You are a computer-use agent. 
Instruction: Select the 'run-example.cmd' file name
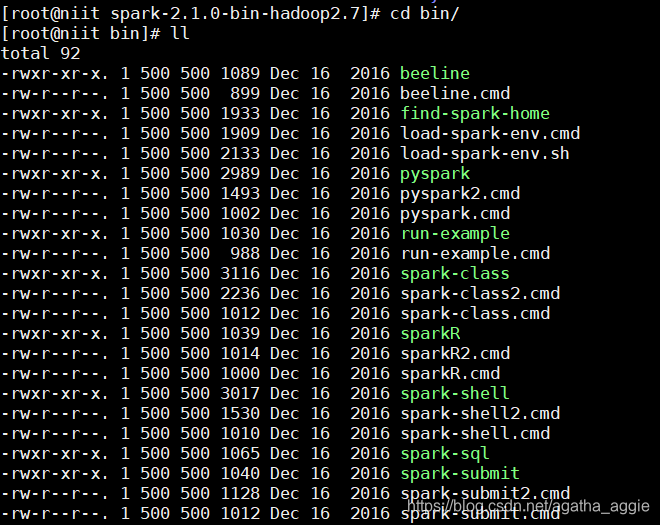click(x=475, y=253)
